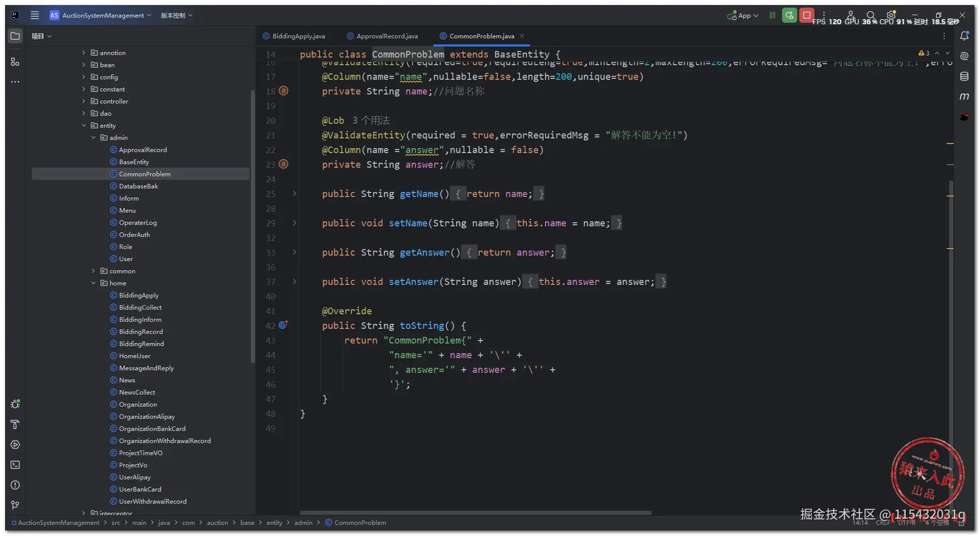This screenshot has width=980, height=536.
Task: Collapse the entity folder
Action: [x=84, y=125]
